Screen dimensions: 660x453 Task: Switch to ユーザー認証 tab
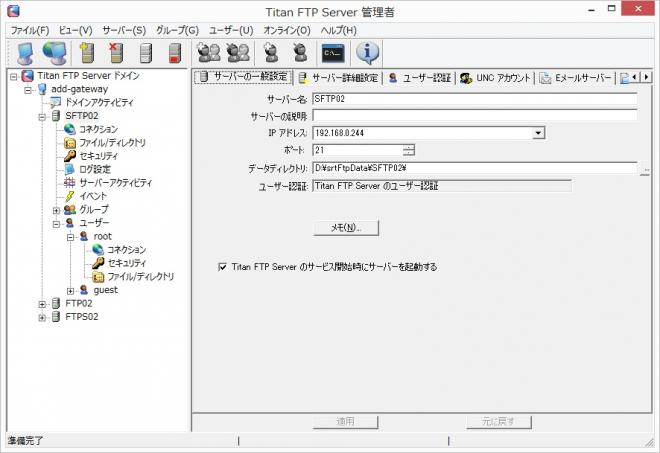pos(420,78)
